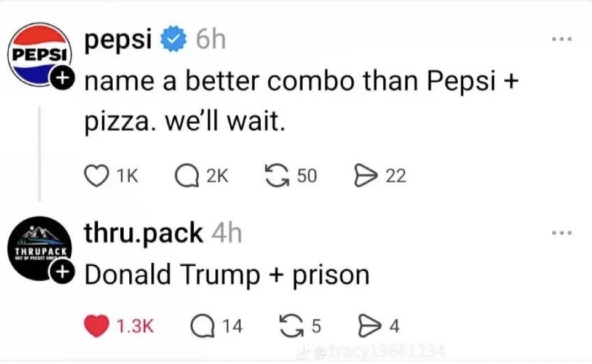The height and width of the screenshot is (364, 592).
Task: Open the three-dot menu on thru.pack's reply
Action: 563,233
